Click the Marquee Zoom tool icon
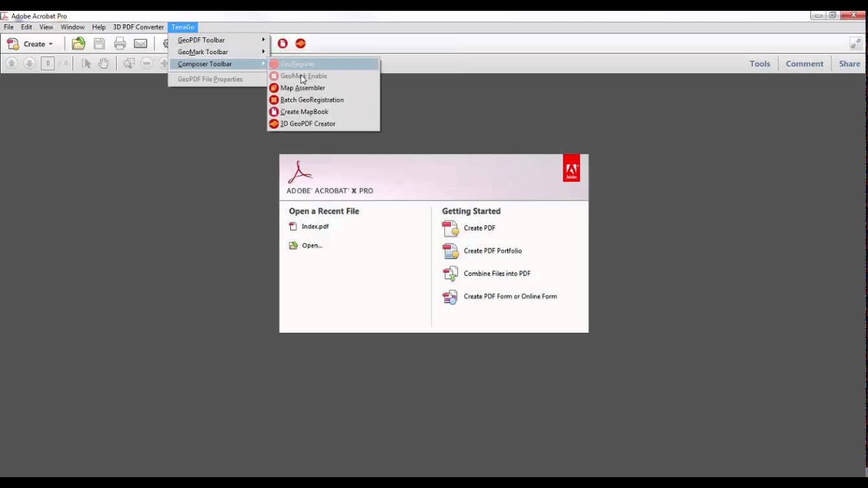868x488 pixels. tap(129, 63)
